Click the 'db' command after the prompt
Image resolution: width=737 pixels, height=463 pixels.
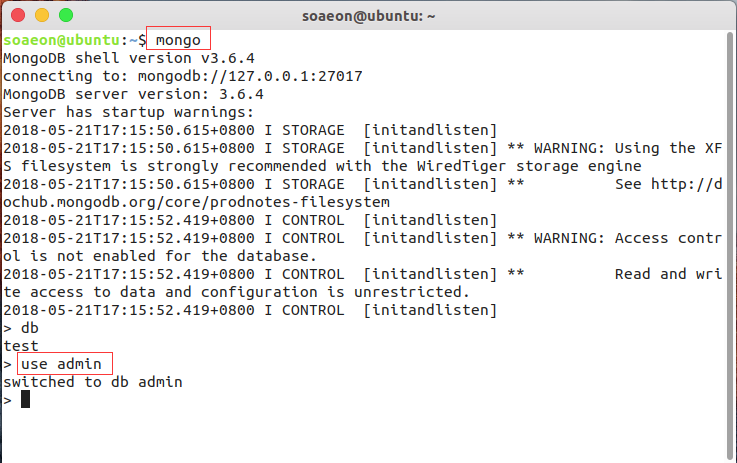click(x=29, y=328)
